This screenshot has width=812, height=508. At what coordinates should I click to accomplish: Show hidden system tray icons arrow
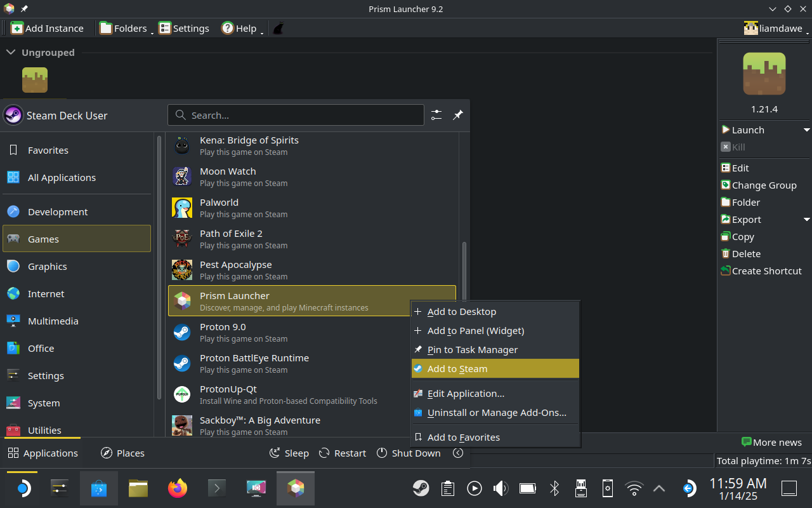click(659, 488)
